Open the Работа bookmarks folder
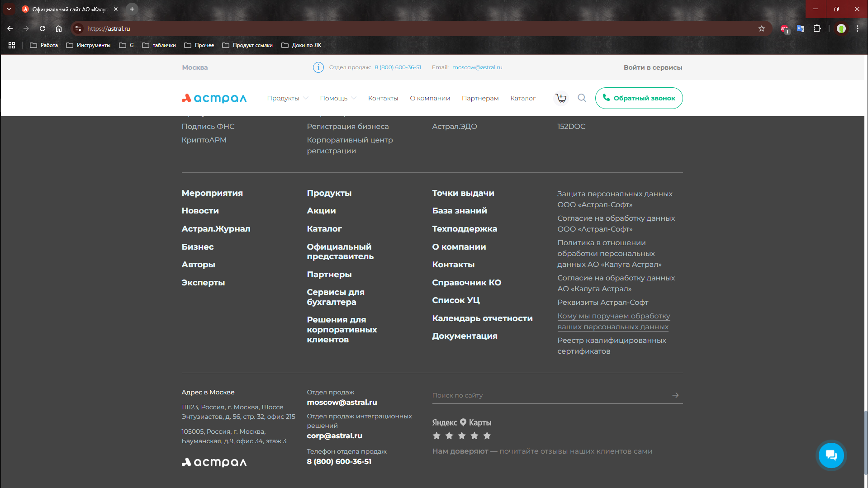Image resolution: width=868 pixels, height=488 pixels. tap(44, 45)
